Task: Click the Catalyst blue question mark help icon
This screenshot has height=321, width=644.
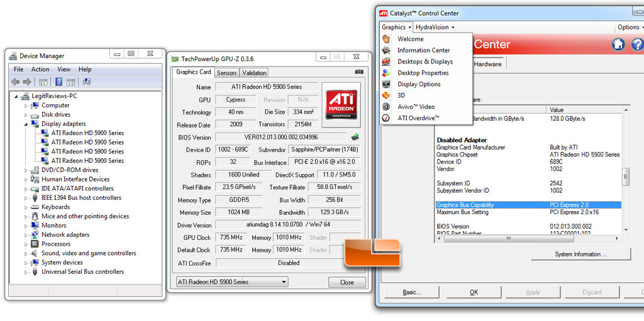Action: click(x=637, y=45)
